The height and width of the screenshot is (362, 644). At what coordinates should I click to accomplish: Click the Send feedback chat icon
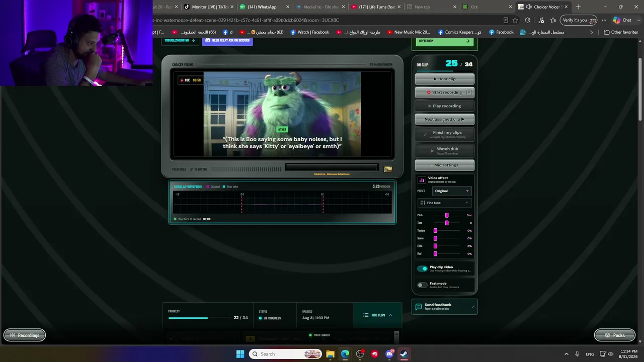pyautogui.click(x=419, y=307)
